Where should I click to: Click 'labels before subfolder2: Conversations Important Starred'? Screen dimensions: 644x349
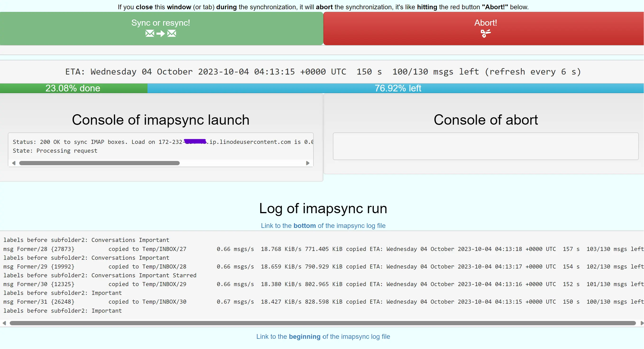coord(100,275)
